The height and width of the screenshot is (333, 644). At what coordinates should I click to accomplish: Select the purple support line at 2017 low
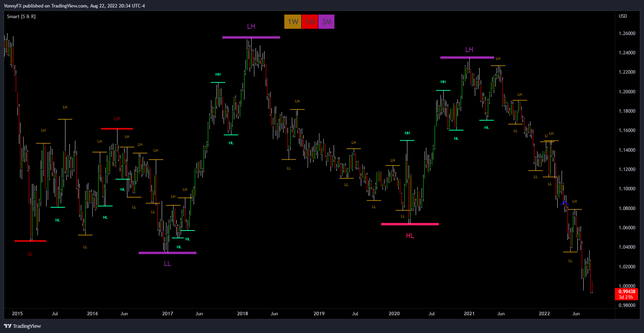click(x=168, y=253)
